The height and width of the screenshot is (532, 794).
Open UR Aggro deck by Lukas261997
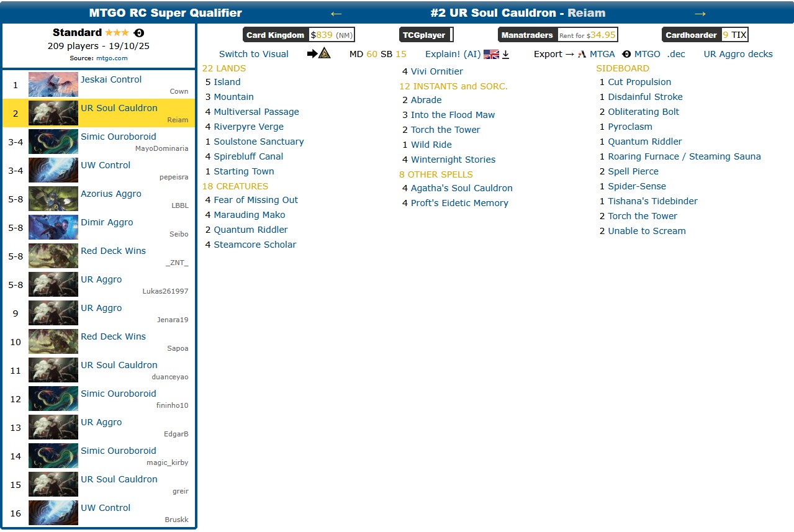click(101, 279)
